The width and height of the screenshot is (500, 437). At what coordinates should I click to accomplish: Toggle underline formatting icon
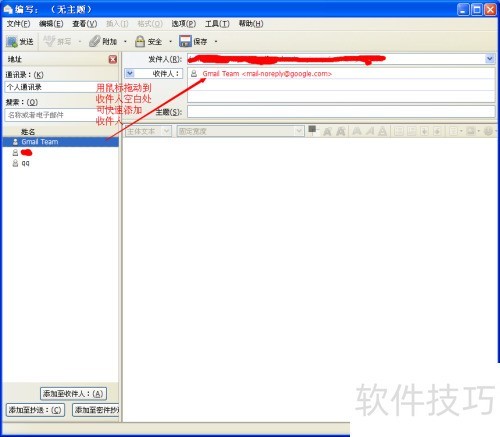[382, 131]
